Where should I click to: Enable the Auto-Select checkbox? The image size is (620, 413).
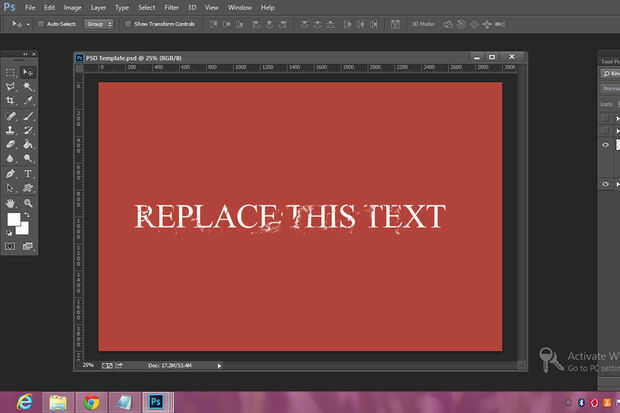click(40, 22)
